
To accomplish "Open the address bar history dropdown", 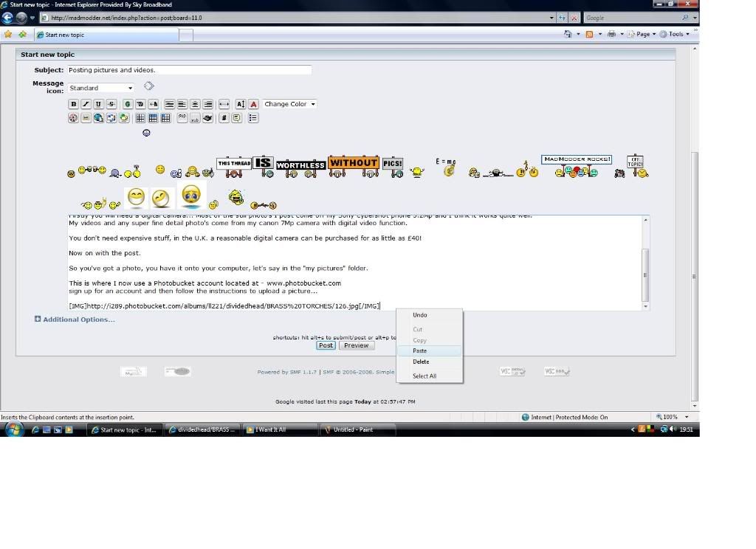I will 551,18.
